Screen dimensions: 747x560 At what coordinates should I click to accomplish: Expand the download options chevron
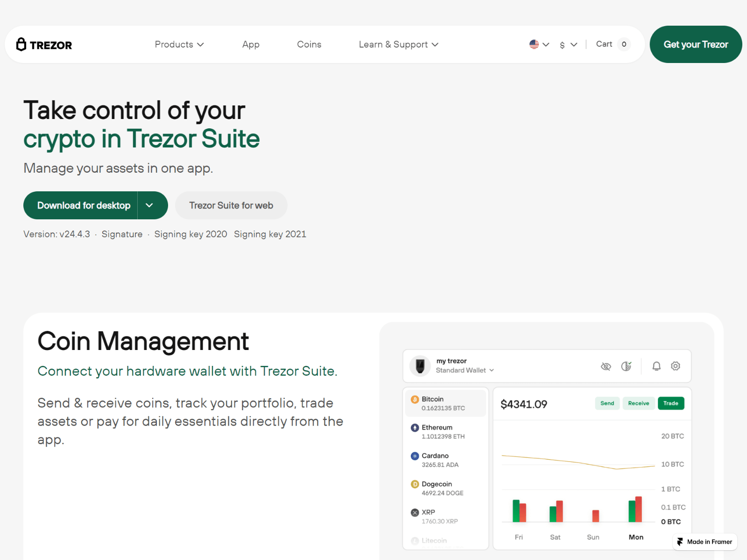click(x=149, y=205)
